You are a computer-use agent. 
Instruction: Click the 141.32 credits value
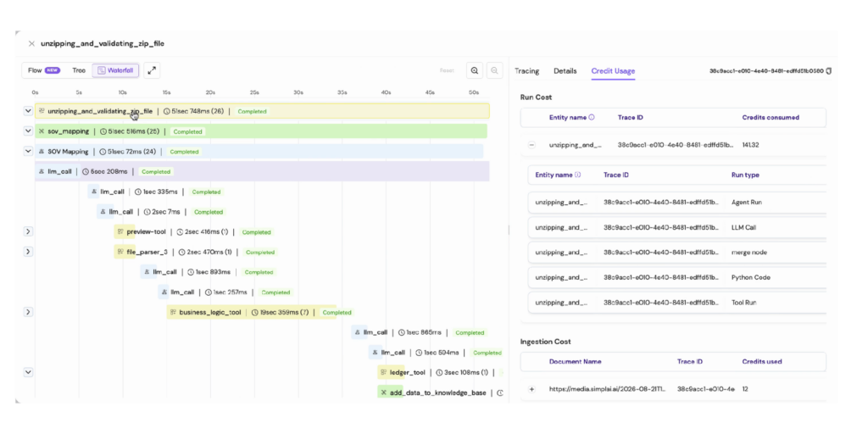(x=751, y=144)
